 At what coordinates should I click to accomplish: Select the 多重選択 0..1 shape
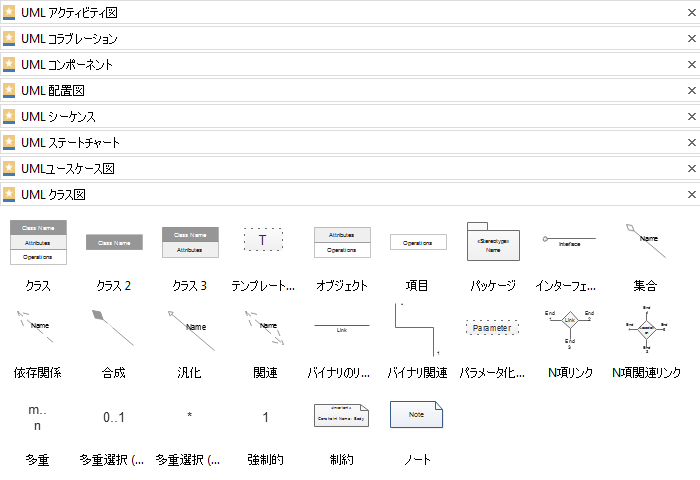click(114, 417)
